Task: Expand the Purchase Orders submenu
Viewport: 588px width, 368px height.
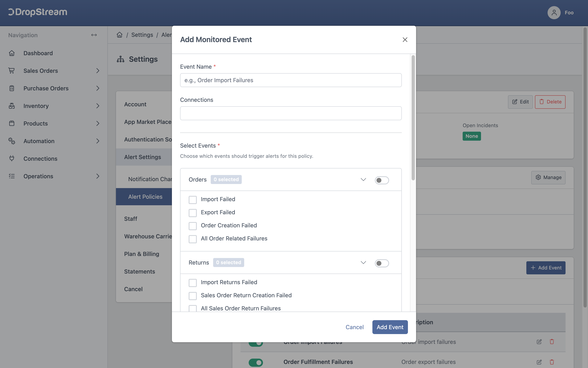Action: [x=98, y=88]
